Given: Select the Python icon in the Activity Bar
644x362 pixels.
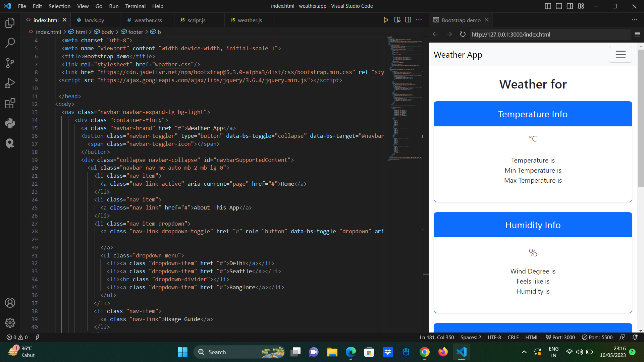Looking at the screenshot, I should coord(10,123).
